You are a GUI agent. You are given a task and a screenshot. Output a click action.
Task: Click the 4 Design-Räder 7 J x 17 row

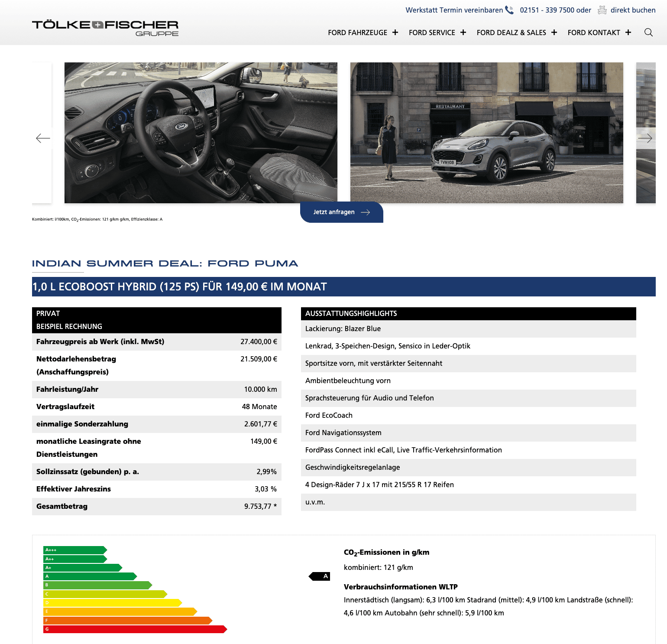point(469,485)
